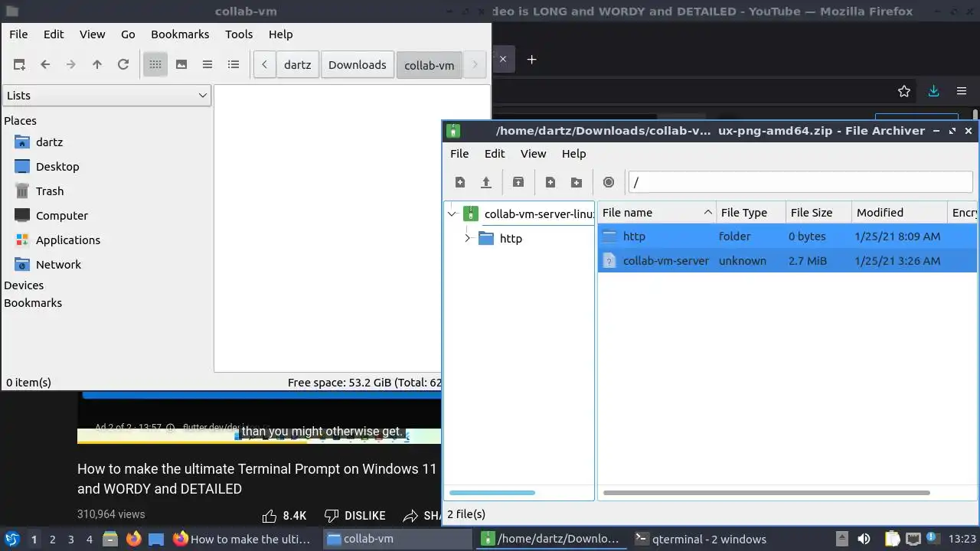Sort by Modified column
The image size is (980, 551).
pos(900,213)
